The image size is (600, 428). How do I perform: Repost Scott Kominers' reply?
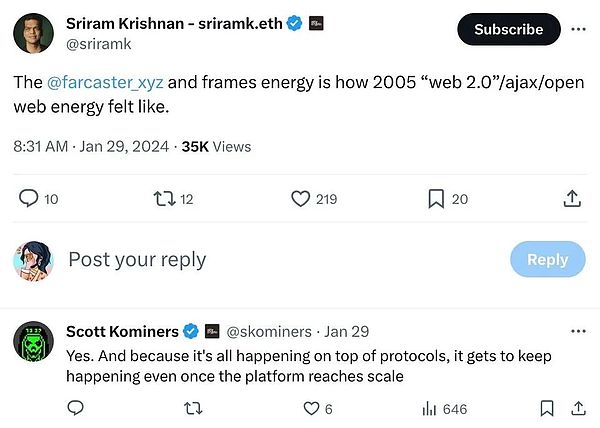tap(194, 408)
